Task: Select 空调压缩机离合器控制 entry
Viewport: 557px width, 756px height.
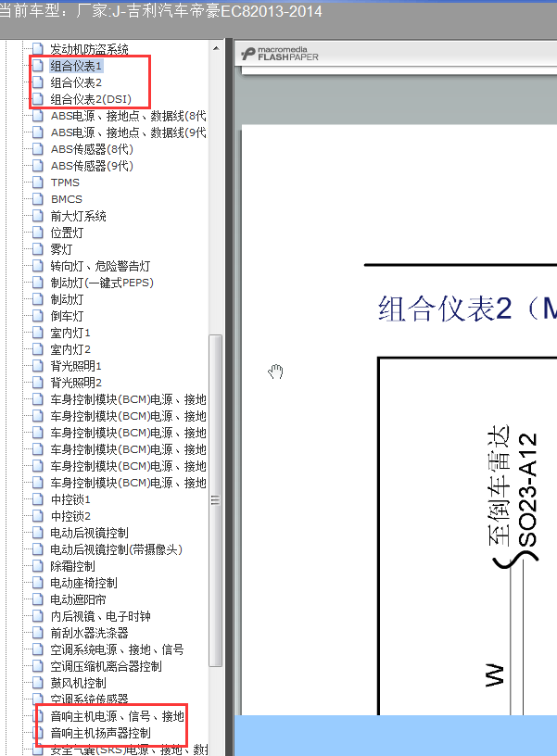Action: click(106, 666)
